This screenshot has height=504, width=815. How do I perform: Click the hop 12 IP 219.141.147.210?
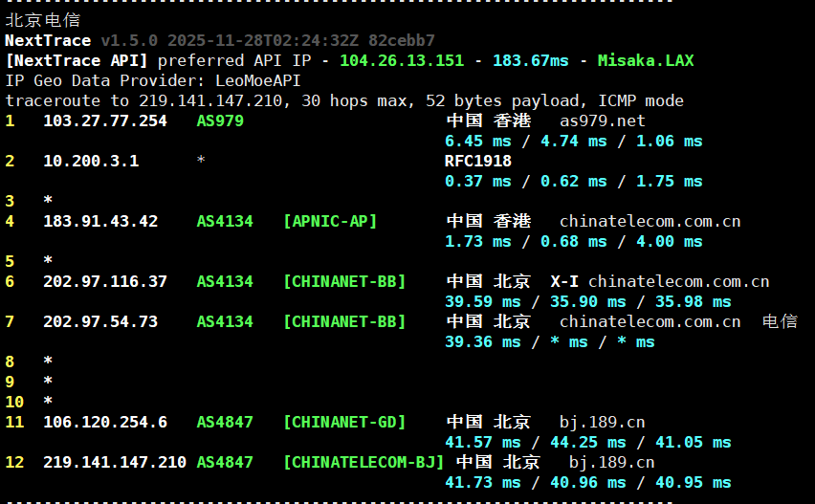tap(115, 462)
